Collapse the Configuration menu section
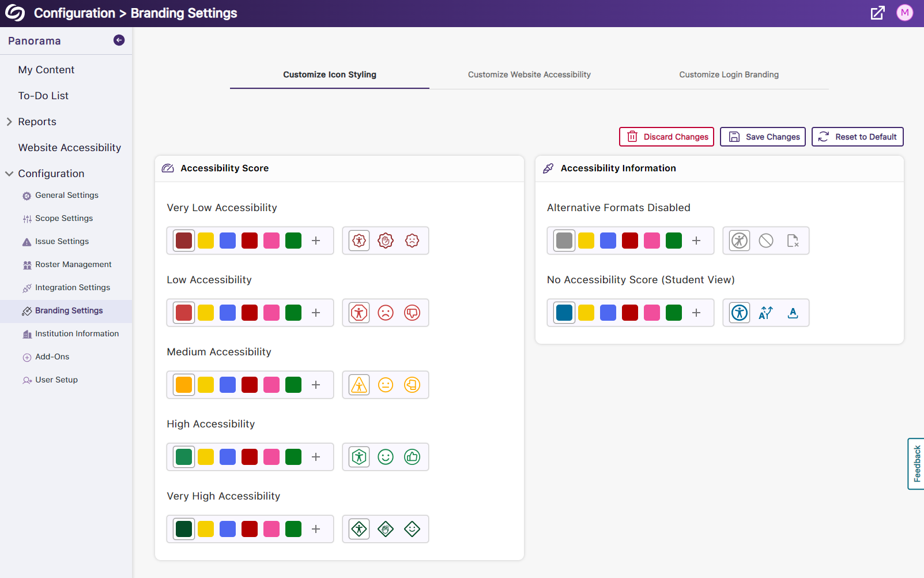The image size is (924, 578). coord(10,174)
